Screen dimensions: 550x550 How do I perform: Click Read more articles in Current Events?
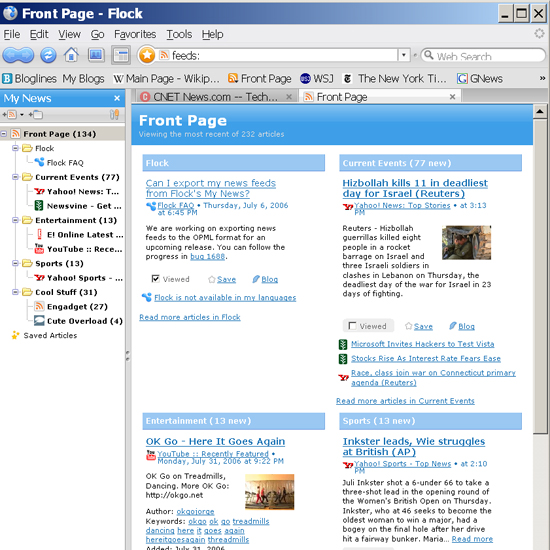(405, 401)
